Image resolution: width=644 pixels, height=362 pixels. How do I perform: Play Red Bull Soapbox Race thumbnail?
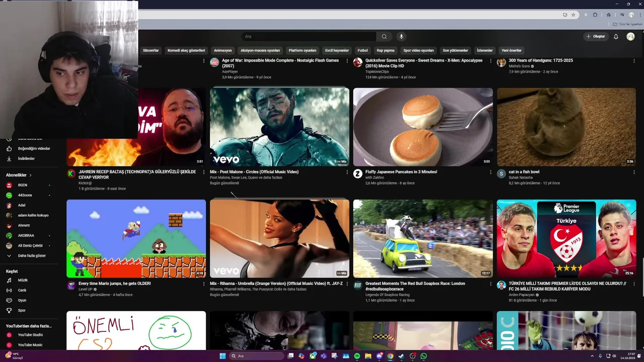[x=423, y=238]
